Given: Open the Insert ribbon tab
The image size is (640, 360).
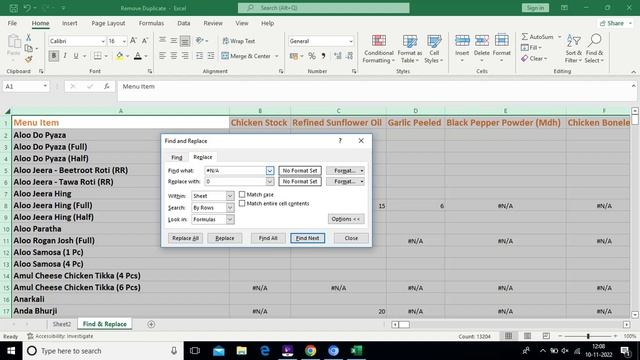Looking at the screenshot, I should [70, 23].
